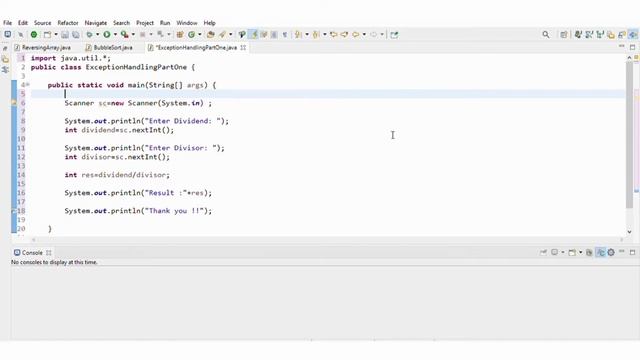
Task: Click the Save icon
Action: [x=64, y=35]
